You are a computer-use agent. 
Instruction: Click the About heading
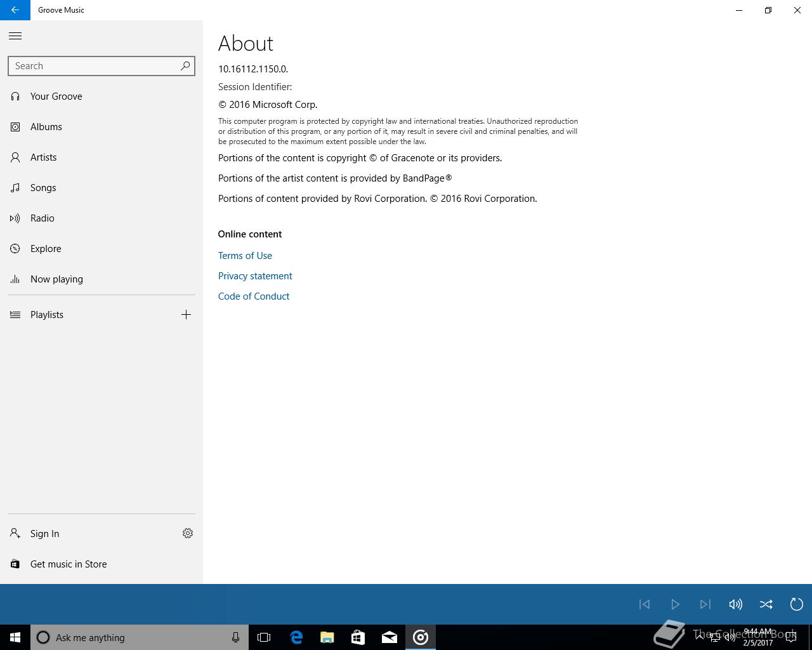point(246,43)
